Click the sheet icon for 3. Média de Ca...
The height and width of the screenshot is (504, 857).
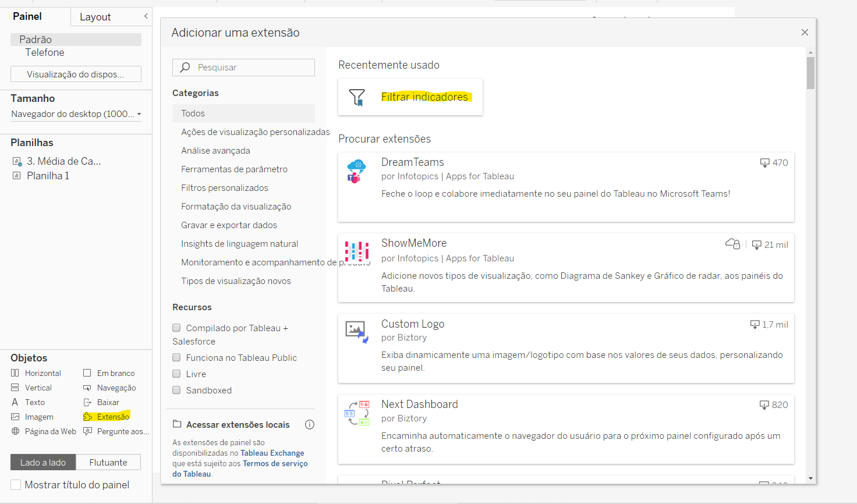point(17,161)
